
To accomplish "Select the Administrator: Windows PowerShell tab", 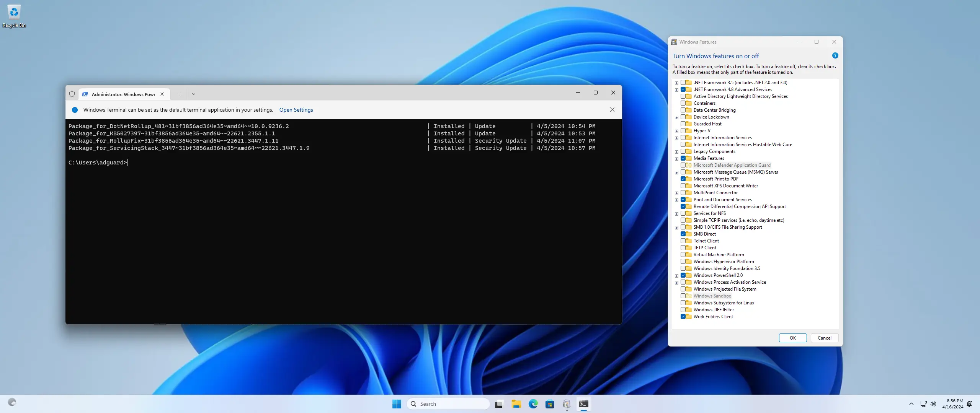I will coord(122,94).
